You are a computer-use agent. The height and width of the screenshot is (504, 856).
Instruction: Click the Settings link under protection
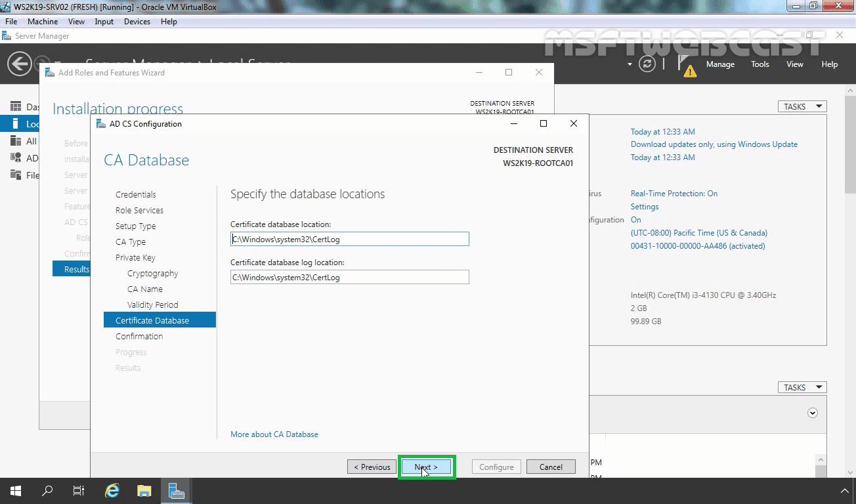click(645, 207)
